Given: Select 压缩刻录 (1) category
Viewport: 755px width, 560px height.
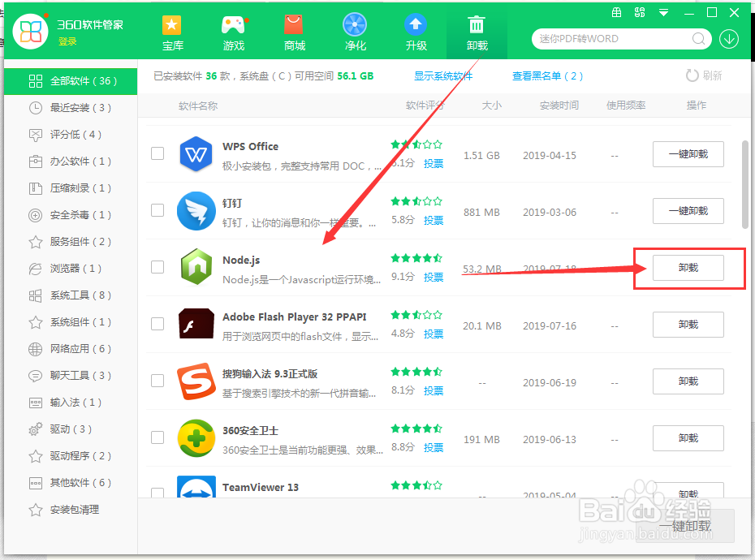Looking at the screenshot, I should (71, 188).
